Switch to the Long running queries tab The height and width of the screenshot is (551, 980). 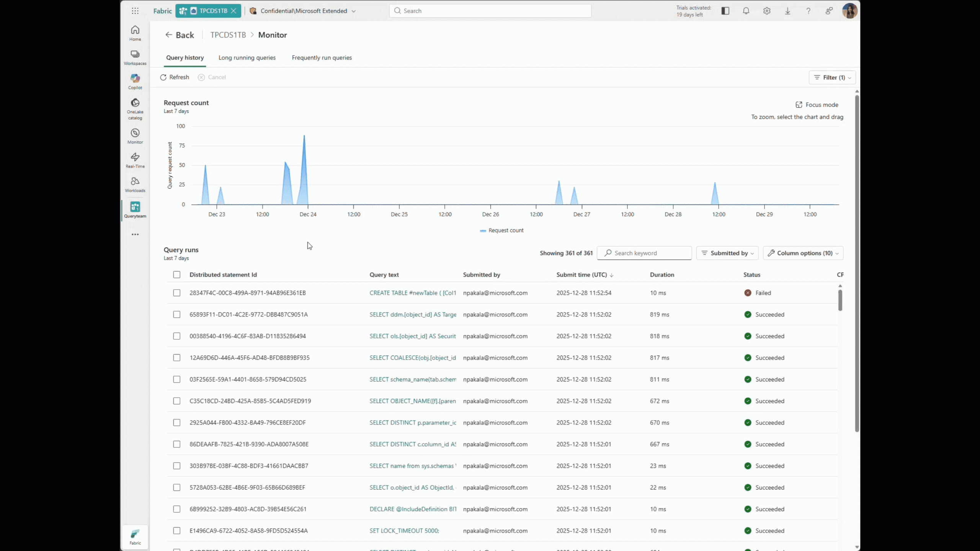click(247, 57)
